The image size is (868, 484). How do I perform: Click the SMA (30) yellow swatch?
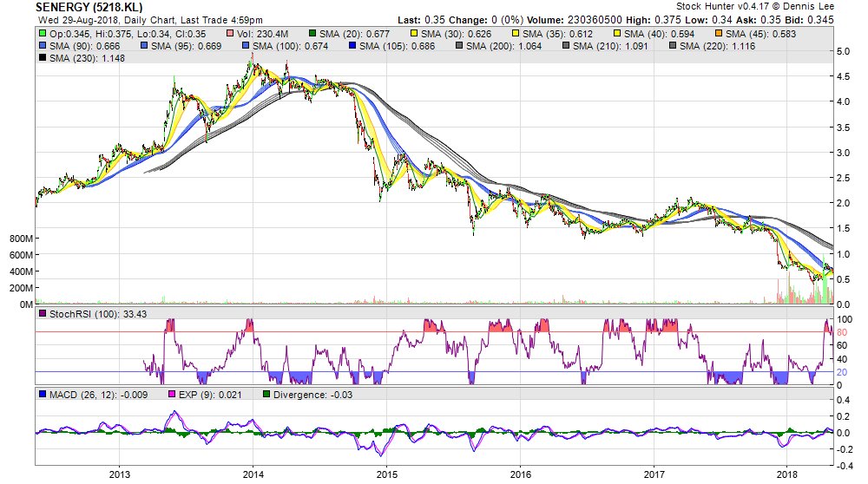pyautogui.click(x=413, y=34)
